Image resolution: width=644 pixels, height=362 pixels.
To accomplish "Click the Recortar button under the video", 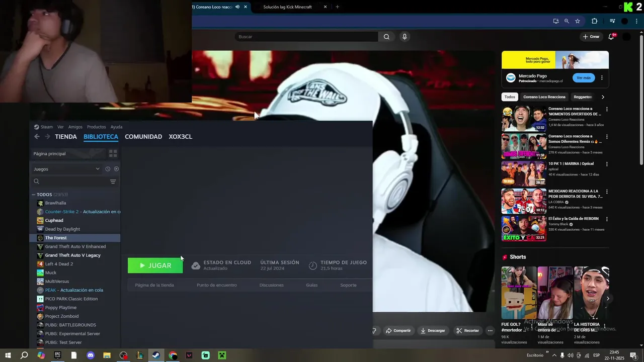I will tap(467, 330).
